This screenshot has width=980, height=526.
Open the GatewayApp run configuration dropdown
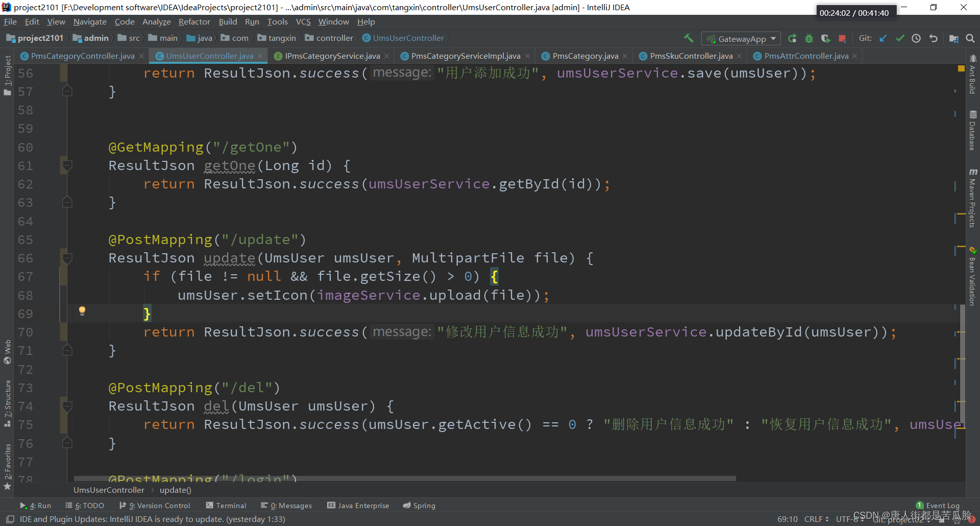click(741, 39)
